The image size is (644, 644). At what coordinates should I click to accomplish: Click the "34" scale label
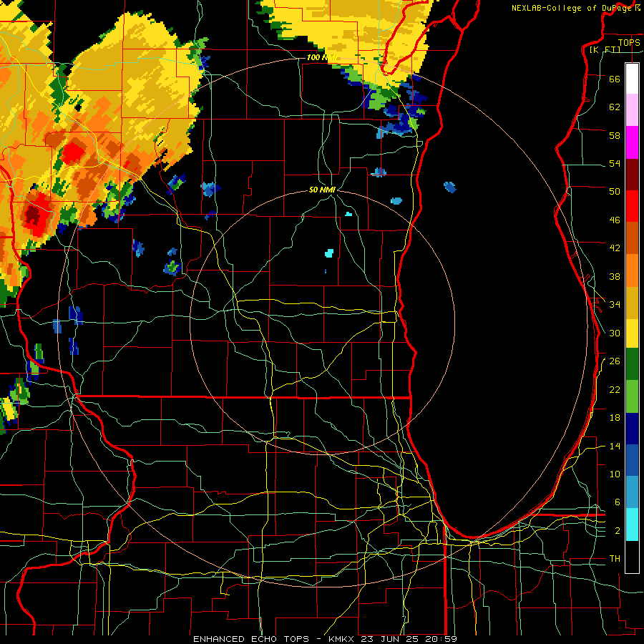pos(615,304)
